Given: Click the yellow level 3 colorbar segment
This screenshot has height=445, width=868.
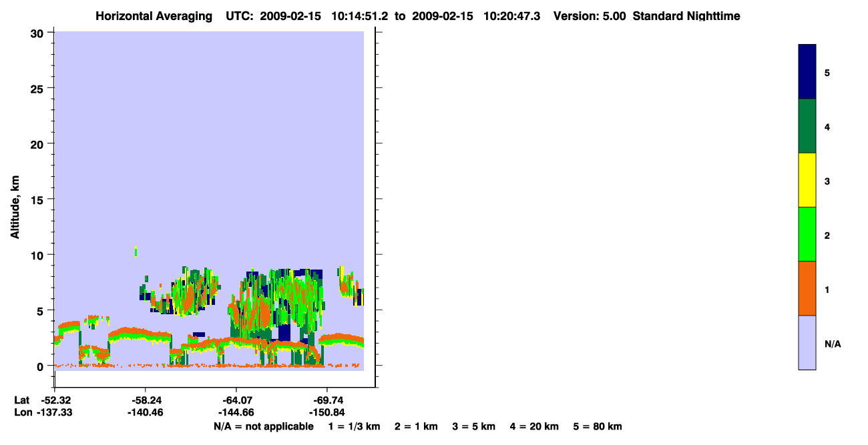Looking at the screenshot, I should coord(807,180).
